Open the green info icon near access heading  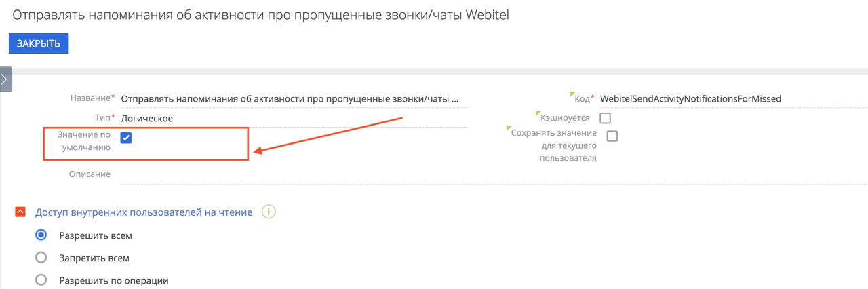click(269, 212)
